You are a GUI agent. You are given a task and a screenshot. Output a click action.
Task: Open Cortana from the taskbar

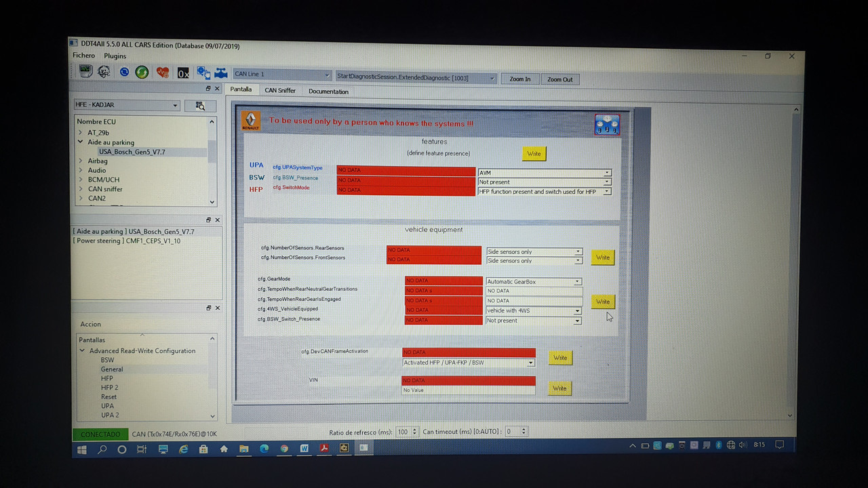[x=122, y=449]
